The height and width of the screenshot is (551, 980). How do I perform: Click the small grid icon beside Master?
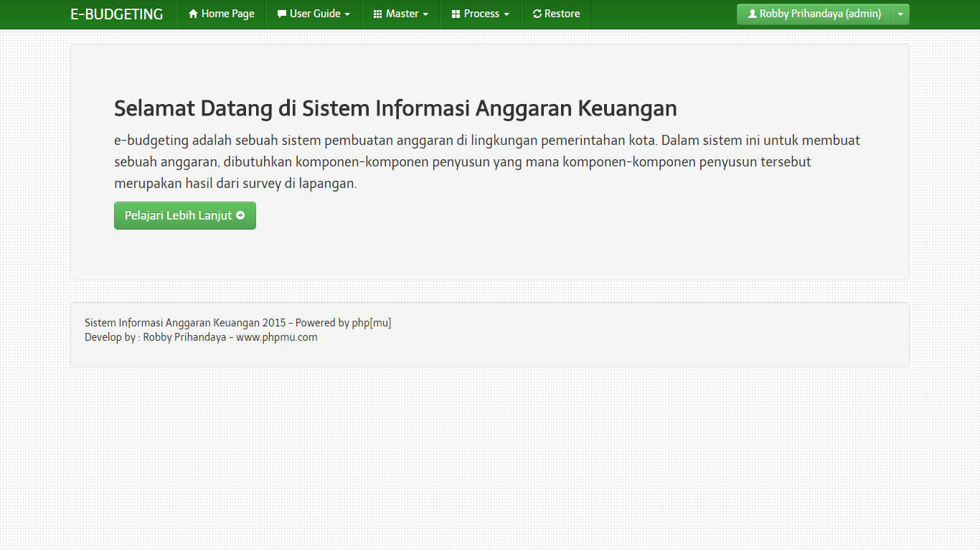[378, 14]
